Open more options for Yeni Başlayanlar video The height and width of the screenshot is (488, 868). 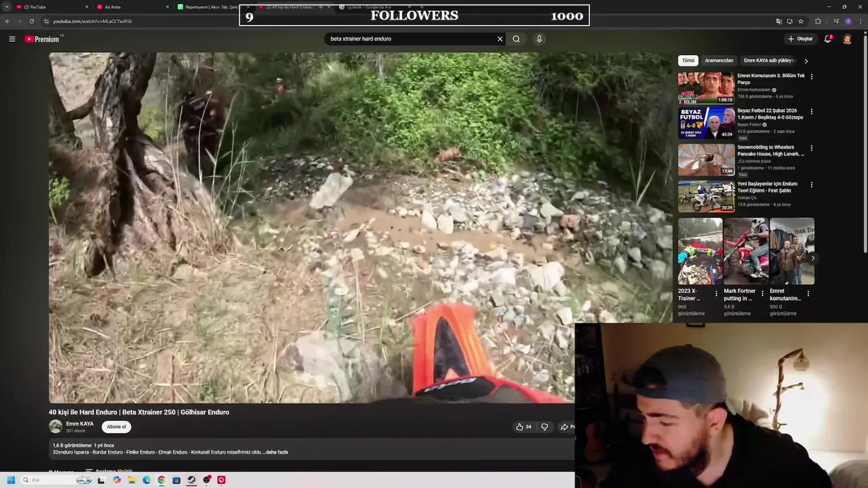click(811, 184)
